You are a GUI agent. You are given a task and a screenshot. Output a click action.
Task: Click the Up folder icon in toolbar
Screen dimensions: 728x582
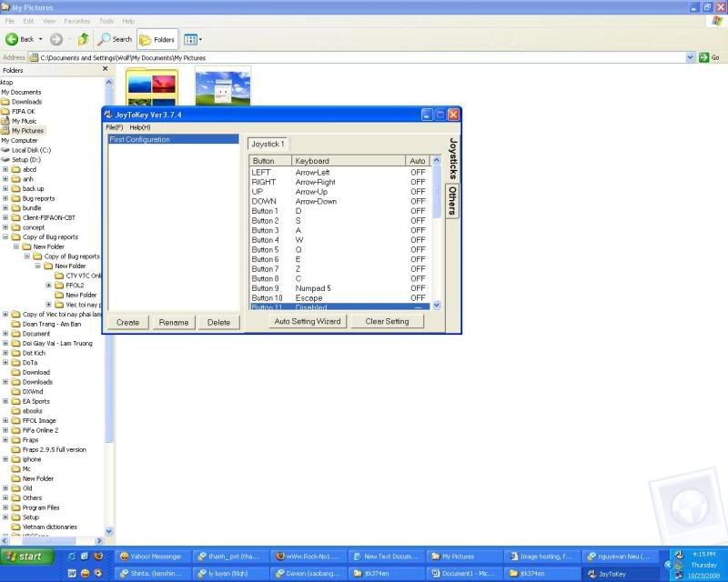(x=83, y=39)
